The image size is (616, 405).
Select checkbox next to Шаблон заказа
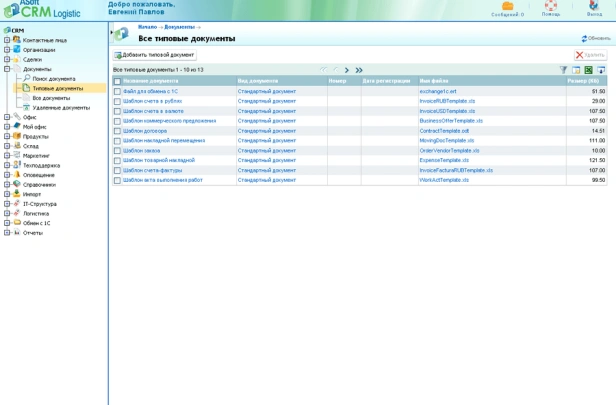point(117,151)
